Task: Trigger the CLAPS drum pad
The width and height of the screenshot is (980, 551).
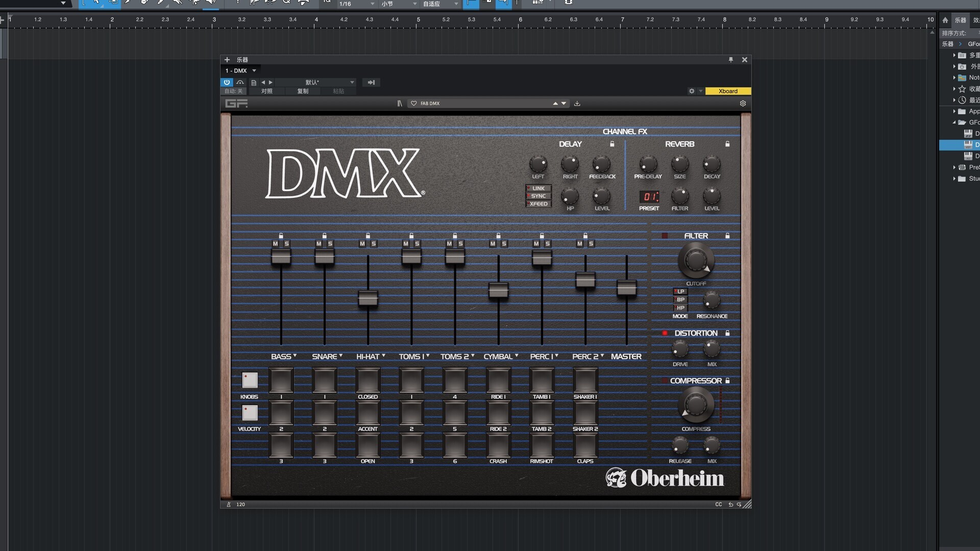Action: click(x=585, y=445)
